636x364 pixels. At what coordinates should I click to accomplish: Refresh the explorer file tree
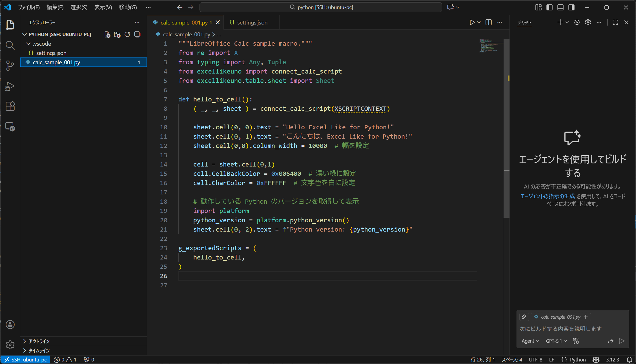[127, 34]
